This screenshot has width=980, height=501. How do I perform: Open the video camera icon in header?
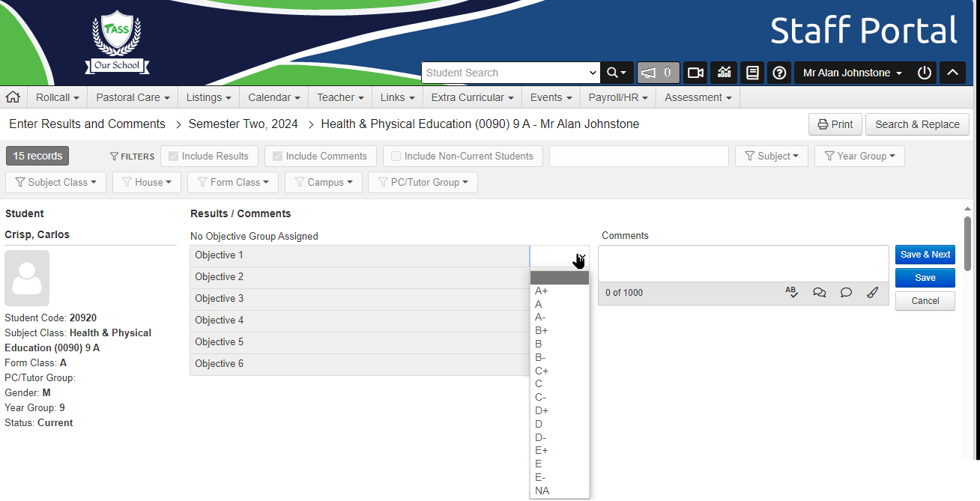pos(695,73)
